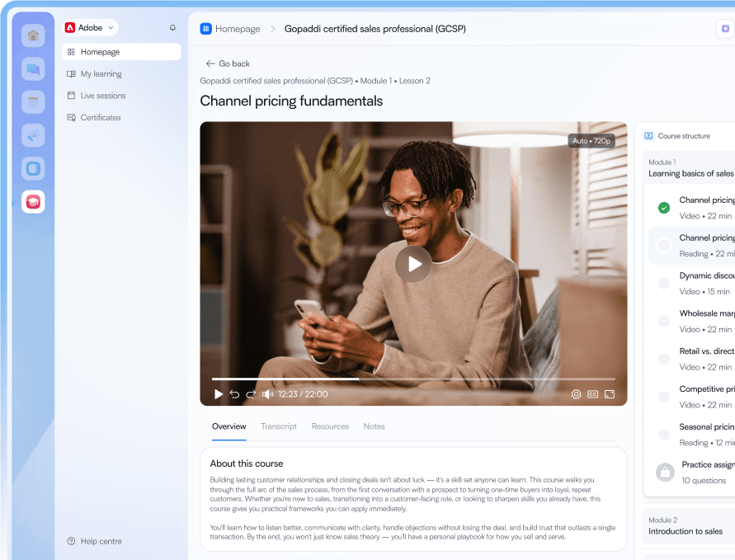
Task: Click the Channel pricing fundamentals heading
Action: tap(291, 101)
